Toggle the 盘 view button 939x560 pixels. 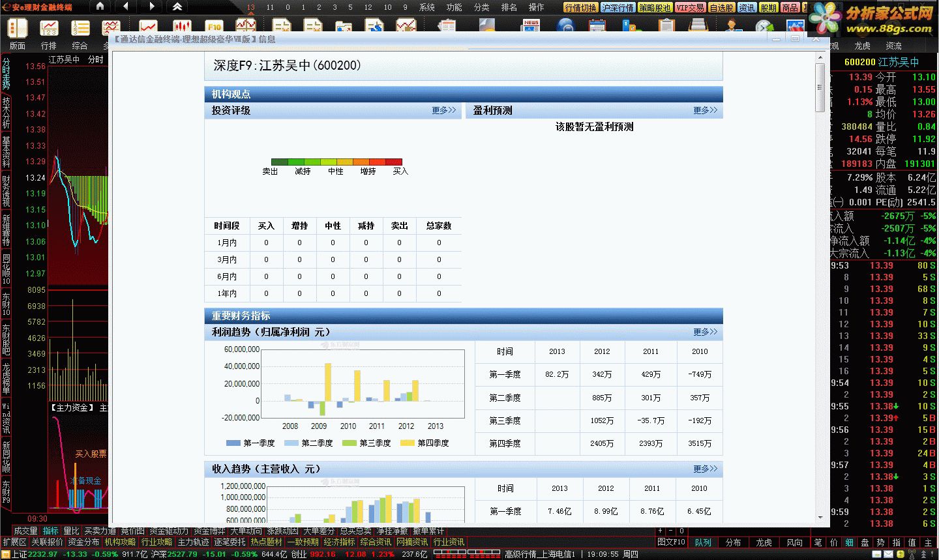click(865, 542)
